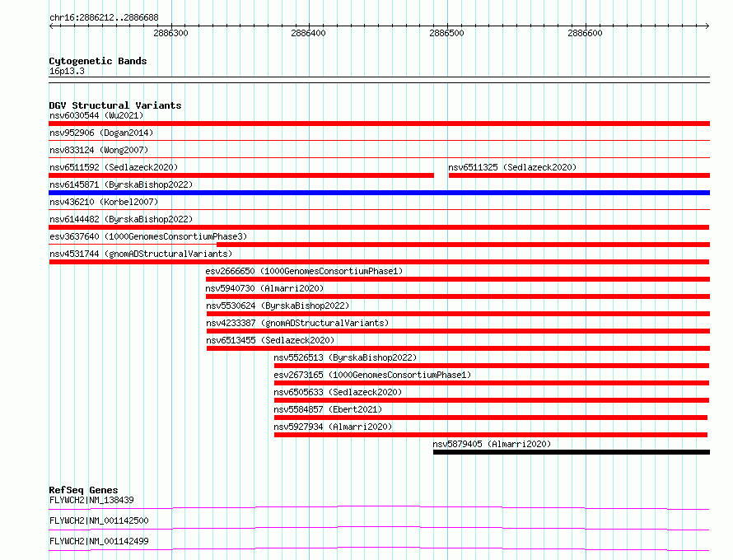Screen dimensions: 733x560
Task: Click the red bar under nsv5526513
Action: [x=492, y=366]
